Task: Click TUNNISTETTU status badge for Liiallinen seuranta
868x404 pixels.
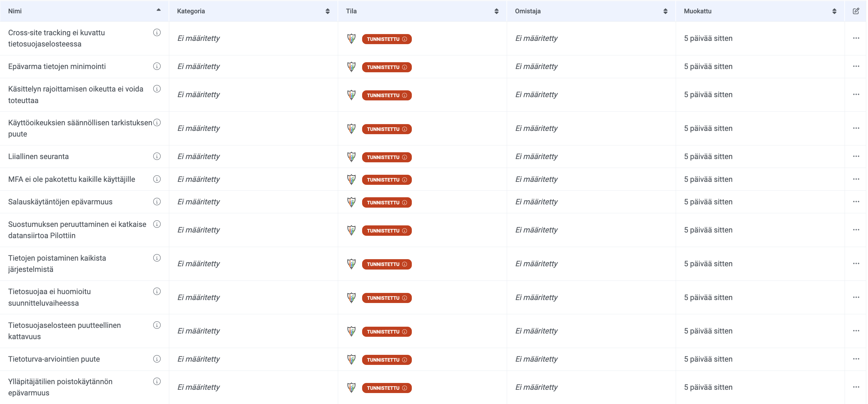Action: pos(386,157)
